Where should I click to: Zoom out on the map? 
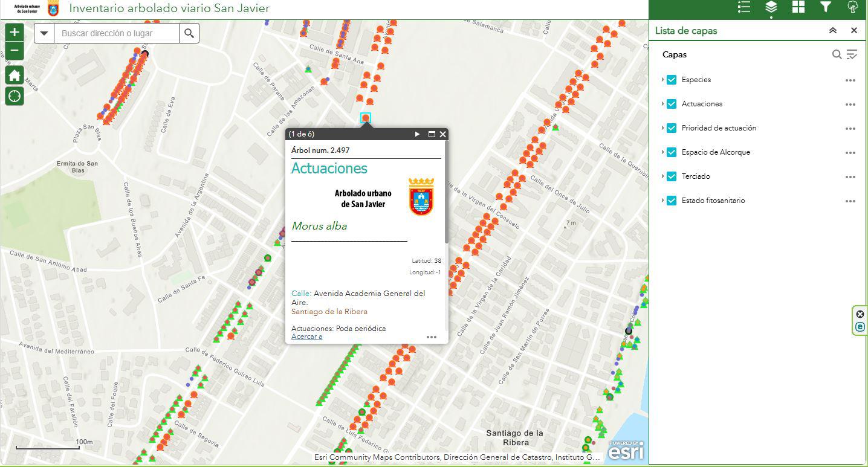[x=15, y=51]
